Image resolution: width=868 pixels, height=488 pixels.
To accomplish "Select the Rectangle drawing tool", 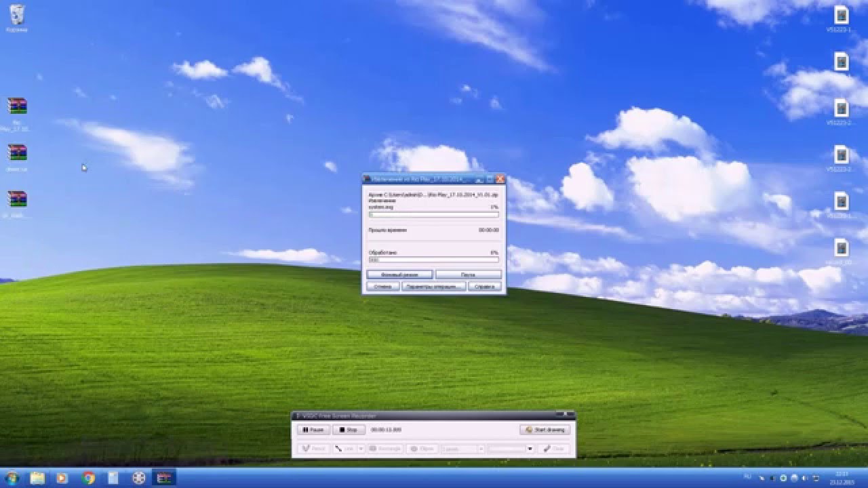I will (x=385, y=449).
